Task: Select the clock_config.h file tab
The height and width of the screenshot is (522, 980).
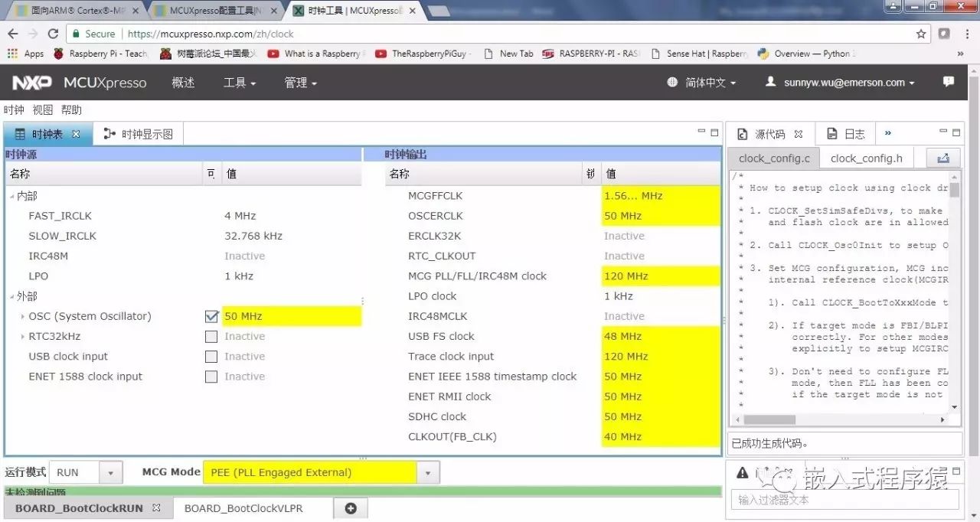Action: 866,158
